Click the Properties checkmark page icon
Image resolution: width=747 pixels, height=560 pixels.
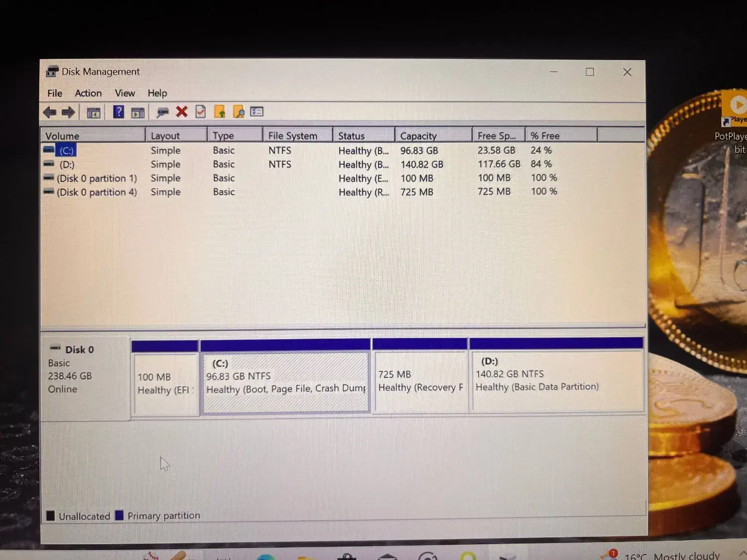tap(200, 112)
